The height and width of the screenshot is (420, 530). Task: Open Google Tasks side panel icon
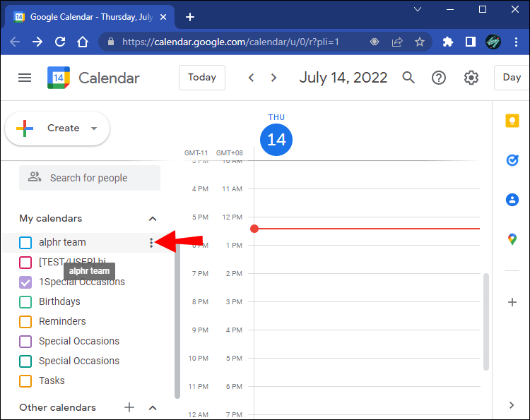click(512, 160)
